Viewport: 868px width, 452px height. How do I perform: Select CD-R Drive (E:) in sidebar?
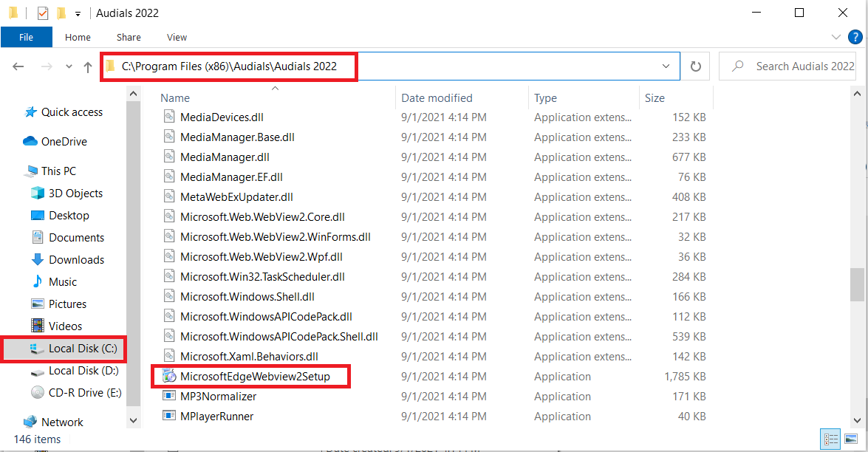(76, 393)
